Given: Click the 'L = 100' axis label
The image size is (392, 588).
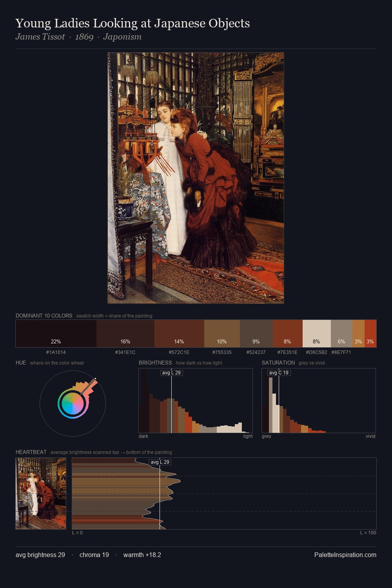Looking at the screenshot, I should (368, 533).
